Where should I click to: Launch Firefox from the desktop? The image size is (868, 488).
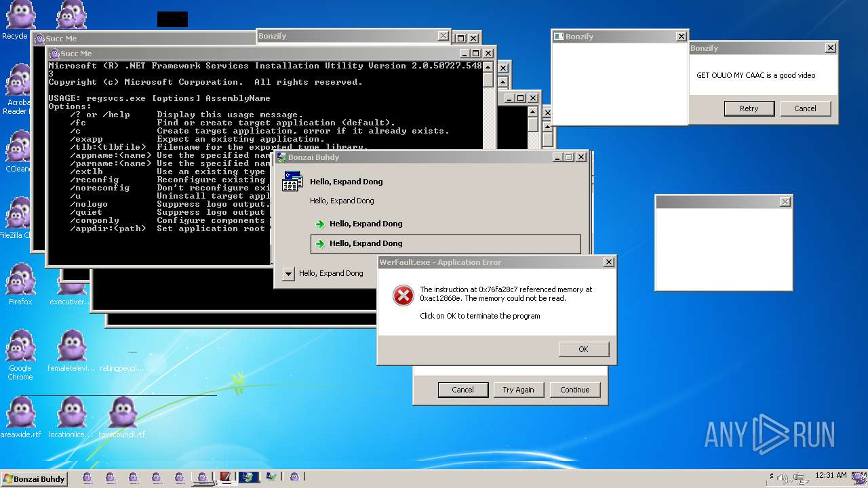20,285
